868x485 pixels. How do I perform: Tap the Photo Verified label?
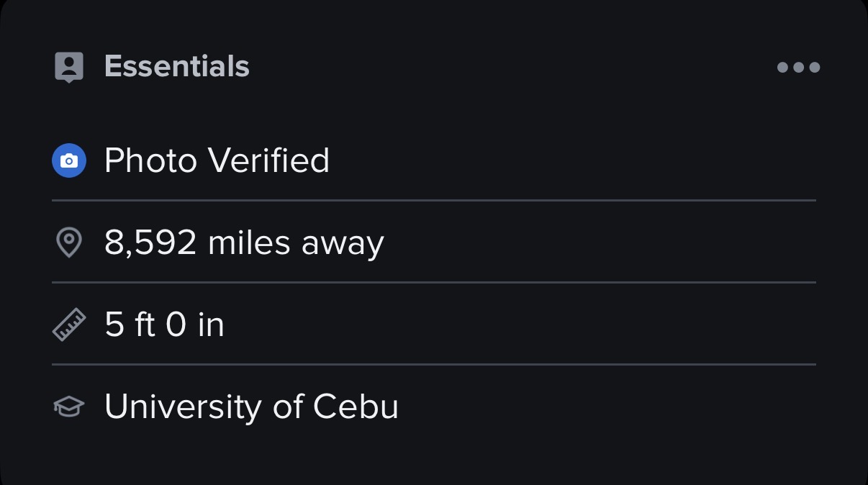click(x=217, y=160)
